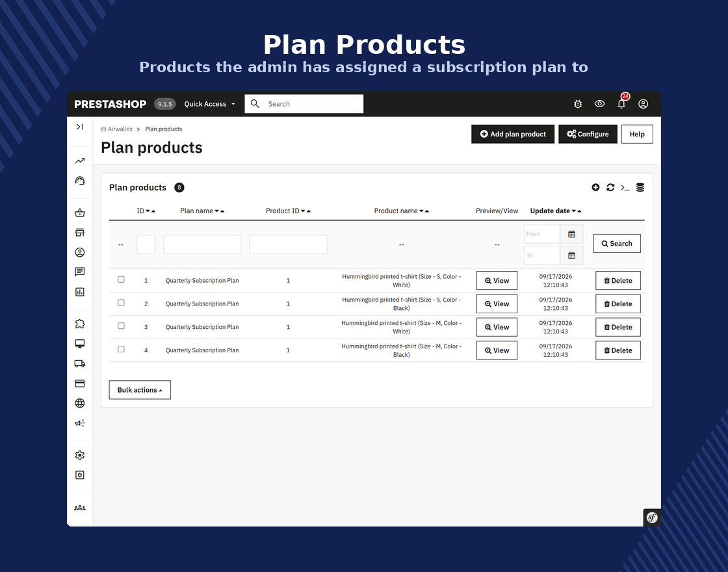
Task: Select checkbox for plan product ID 1
Action: pyautogui.click(x=121, y=279)
